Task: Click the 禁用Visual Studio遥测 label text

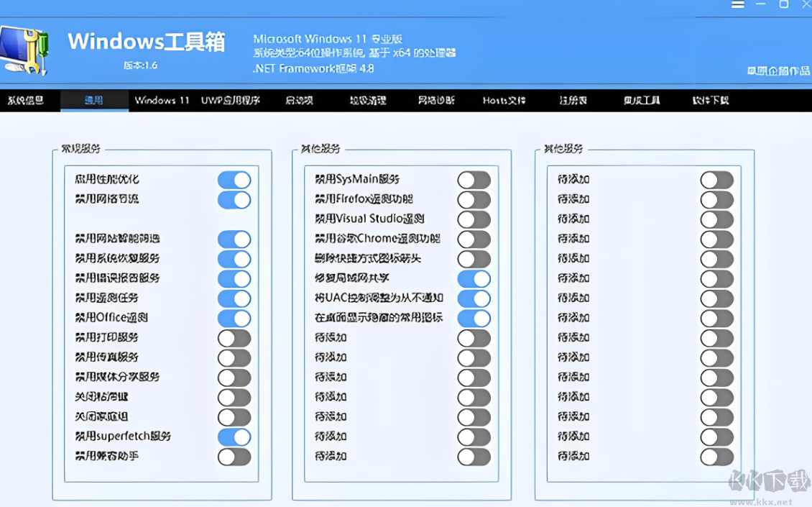Action: (370, 218)
